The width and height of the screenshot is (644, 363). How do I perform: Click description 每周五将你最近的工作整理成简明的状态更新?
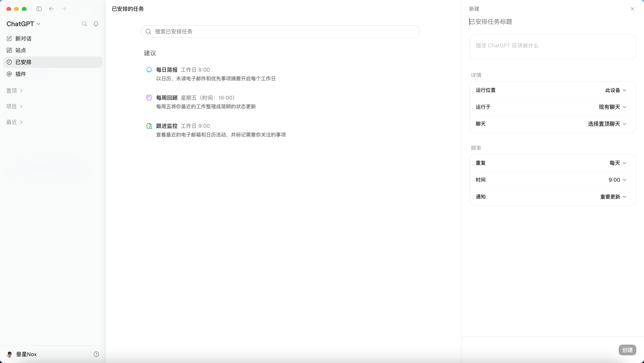click(206, 107)
